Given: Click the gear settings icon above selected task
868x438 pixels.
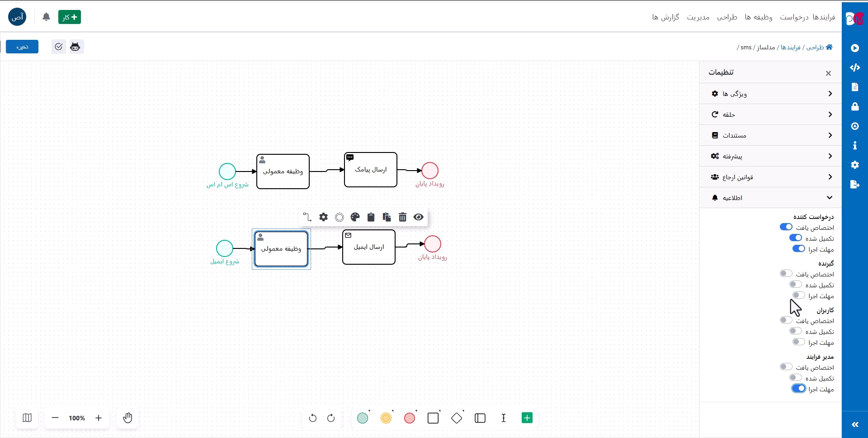Looking at the screenshot, I should [x=323, y=217].
